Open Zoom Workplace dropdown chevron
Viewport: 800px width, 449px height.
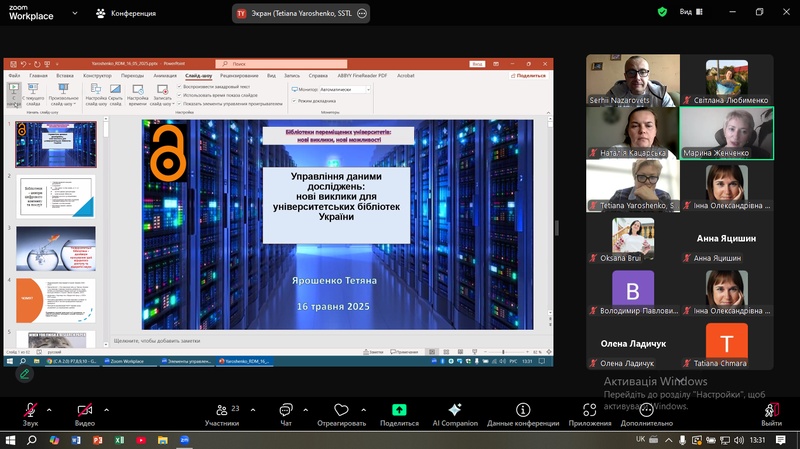[x=75, y=13]
